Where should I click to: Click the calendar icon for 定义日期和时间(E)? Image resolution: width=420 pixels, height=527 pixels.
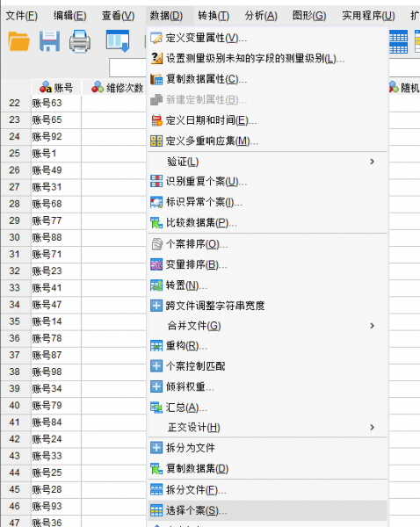click(x=156, y=120)
